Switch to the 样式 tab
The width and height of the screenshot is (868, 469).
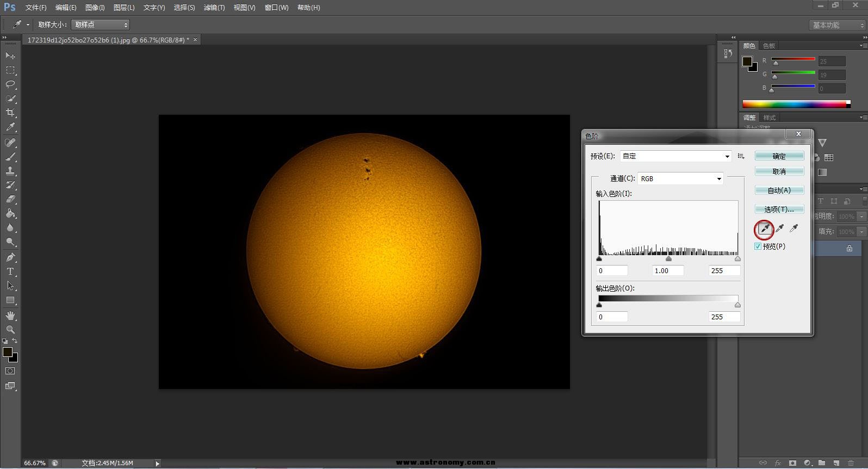click(x=770, y=118)
